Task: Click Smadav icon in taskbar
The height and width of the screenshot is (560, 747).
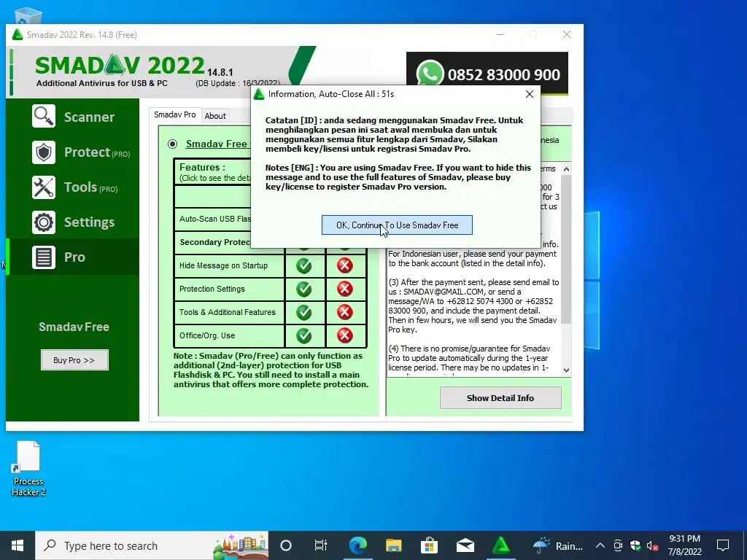Action: click(x=500, y=545)
